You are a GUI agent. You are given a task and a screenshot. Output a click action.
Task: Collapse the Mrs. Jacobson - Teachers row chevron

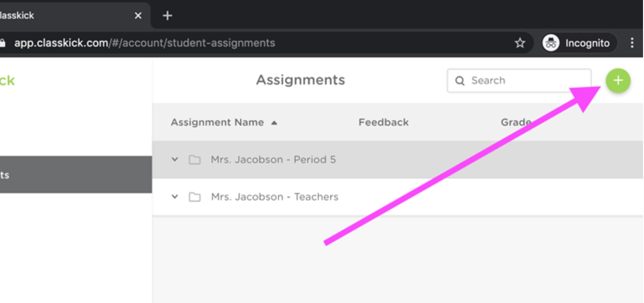click(174, 197)
